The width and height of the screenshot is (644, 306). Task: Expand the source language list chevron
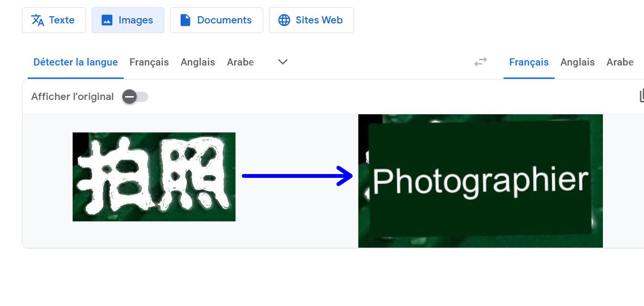(x=283, y=62)
